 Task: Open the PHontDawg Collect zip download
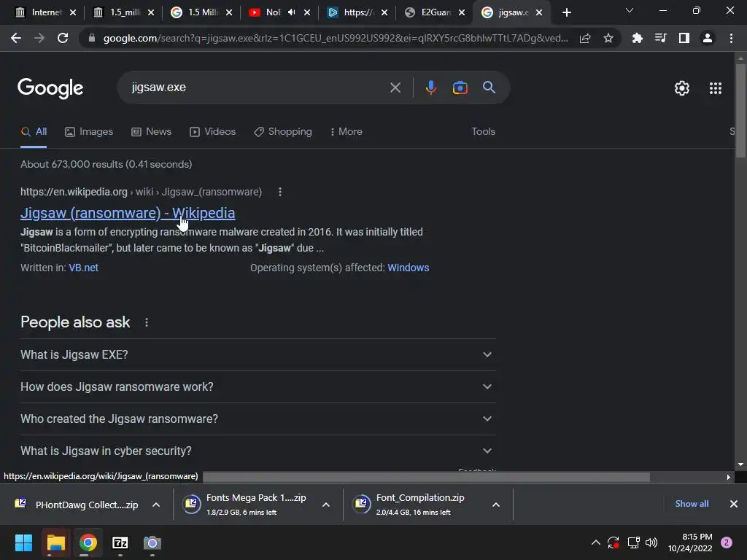coord(79,505)
